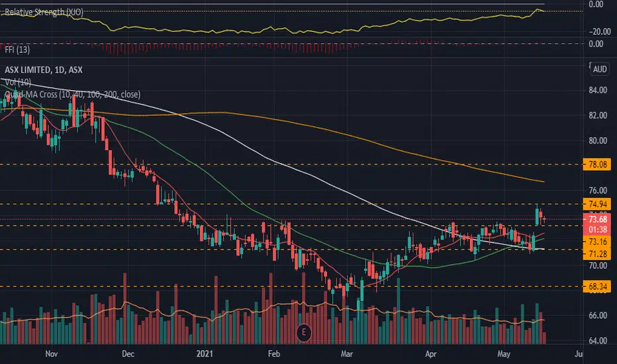Select the 71.28 price level label
Image resolution: width=617 pixels, height=364 pixels.
pyautogui.click(x=597, y=254)
